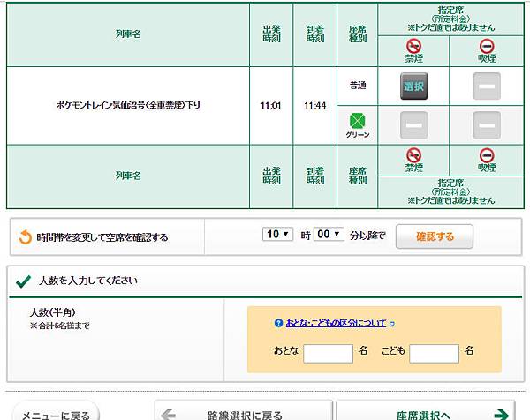Click 路線選択に戻る button
530x420 pixels.
(244, 411)
